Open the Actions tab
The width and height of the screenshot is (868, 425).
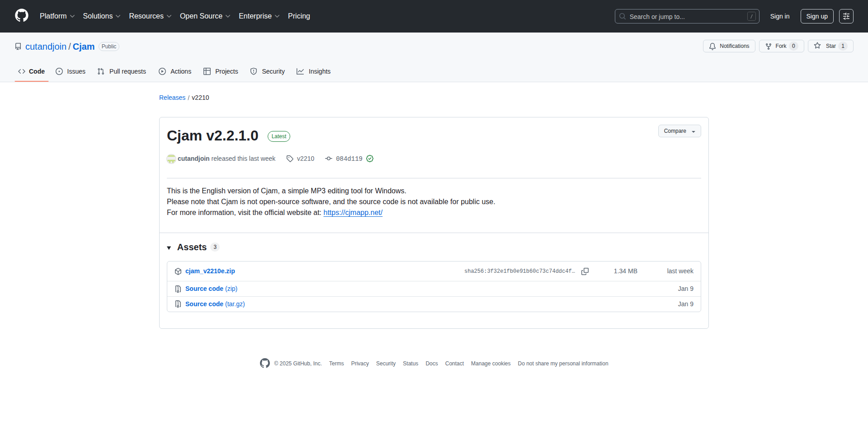click(x=175, y=71)
